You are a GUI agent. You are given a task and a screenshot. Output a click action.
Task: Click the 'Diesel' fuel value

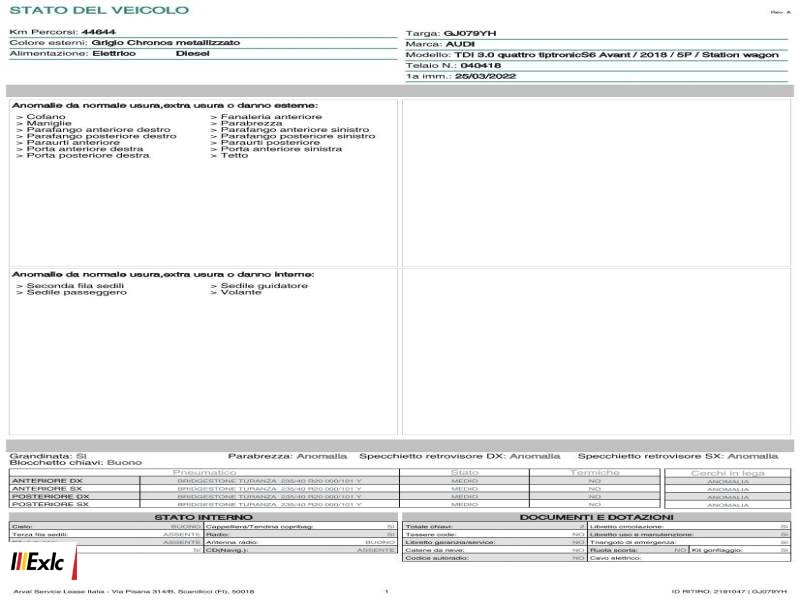(x=192, y=54)
